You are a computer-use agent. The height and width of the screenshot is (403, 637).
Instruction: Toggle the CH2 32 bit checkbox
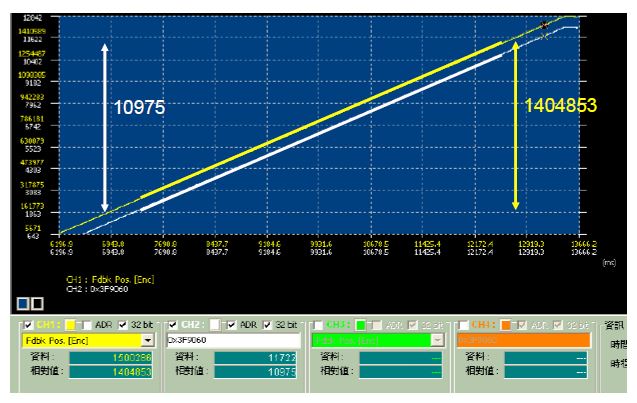(x=266, y=325)
